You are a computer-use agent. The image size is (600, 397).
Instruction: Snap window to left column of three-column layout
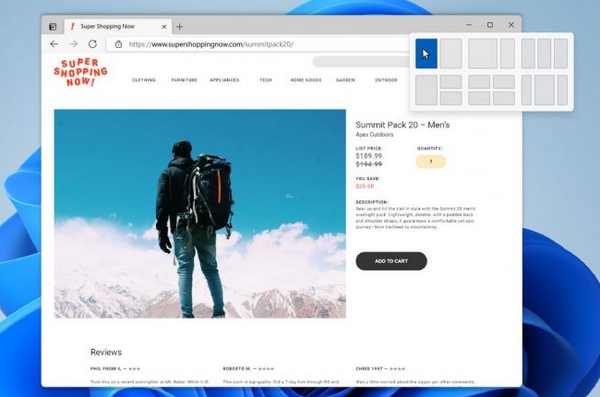pos(528,54)
